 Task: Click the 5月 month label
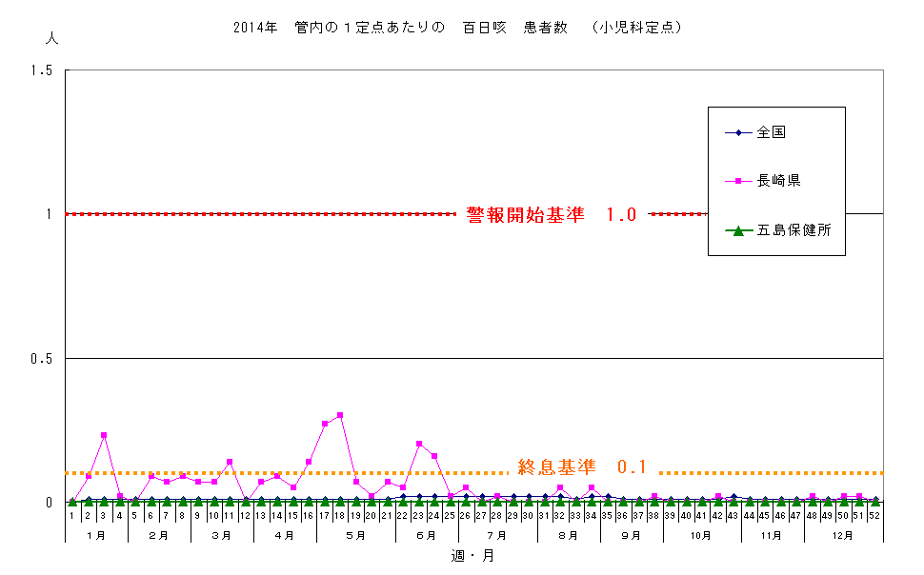pyautogui.click(x=356, y=536)
